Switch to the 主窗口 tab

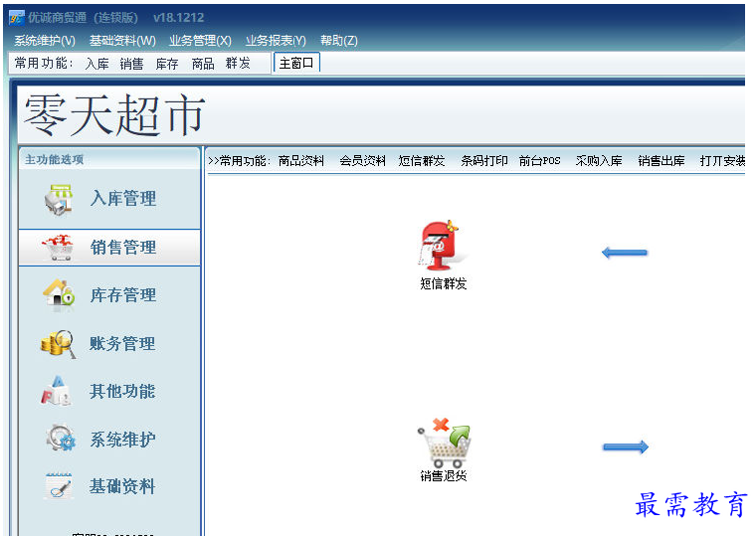(296, 63)
